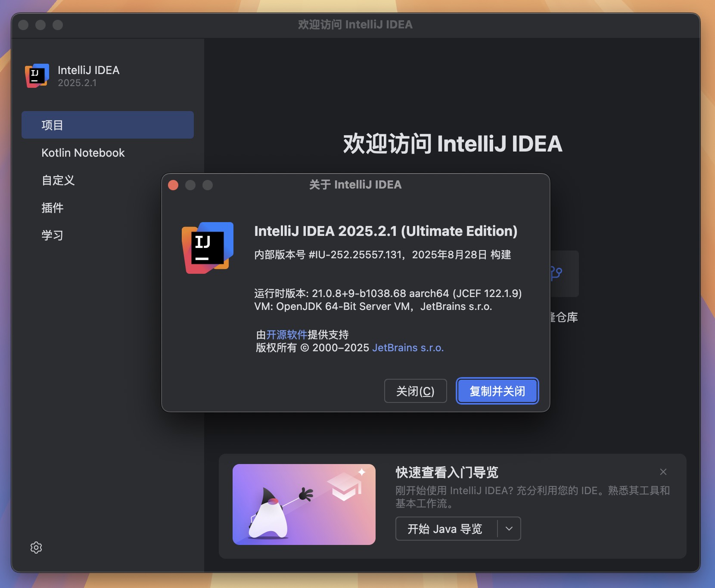Click the 开始 Java 导览 button
715x588 pixels.
pos(446,529)
